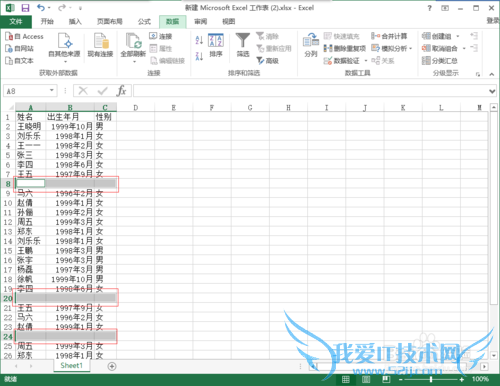Click the 连接 connections button
500x386 pixels.
(161, 36)
